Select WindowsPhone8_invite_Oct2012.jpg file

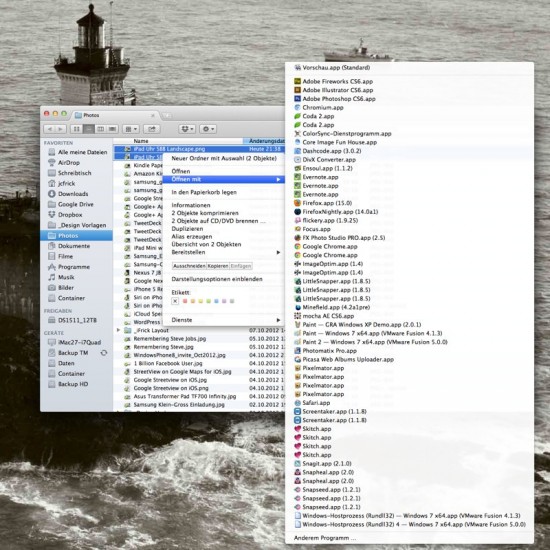199,355
